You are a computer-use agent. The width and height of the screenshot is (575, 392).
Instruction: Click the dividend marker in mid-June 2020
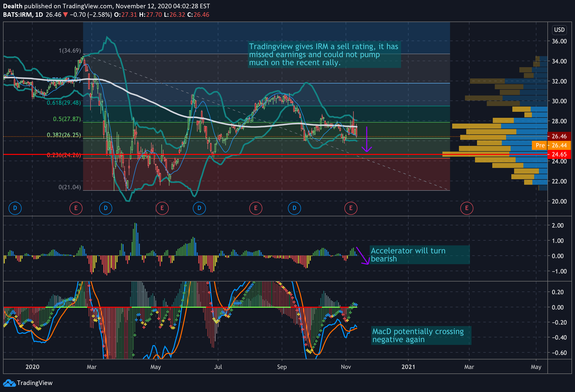[199, 208]
